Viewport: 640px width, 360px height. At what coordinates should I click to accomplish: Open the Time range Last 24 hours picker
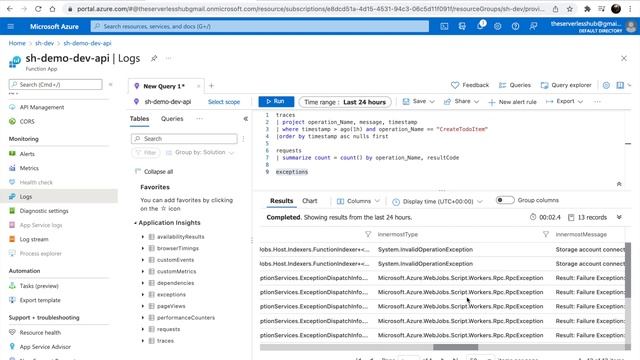coord(345,102)
